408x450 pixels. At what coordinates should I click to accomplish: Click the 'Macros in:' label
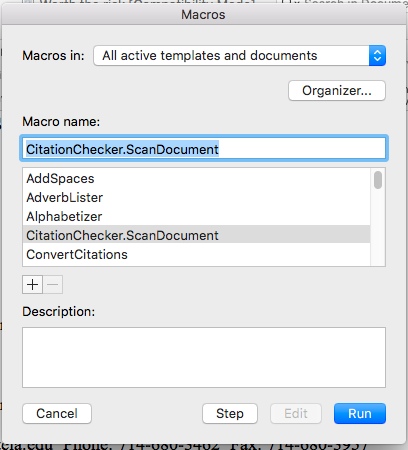(53, 56)
